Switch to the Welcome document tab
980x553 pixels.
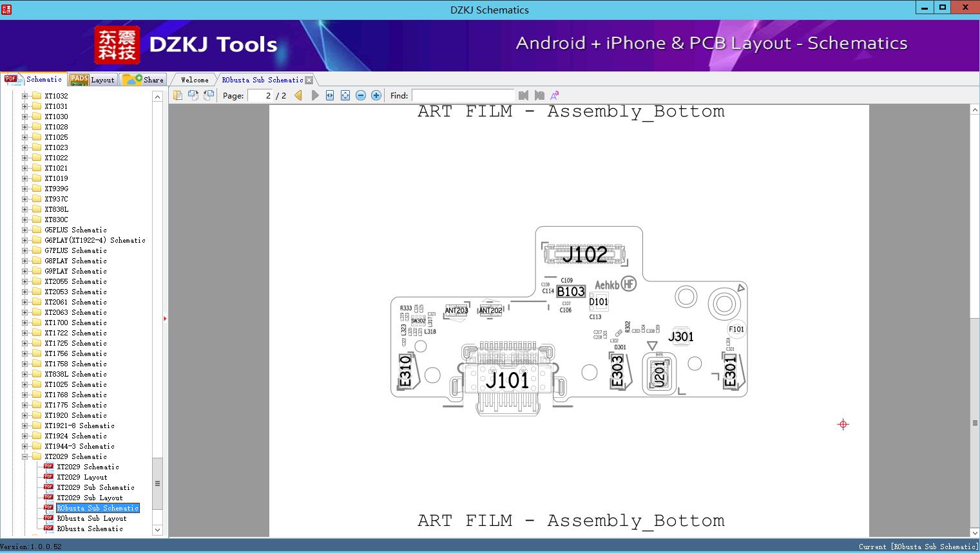(195, 80)
